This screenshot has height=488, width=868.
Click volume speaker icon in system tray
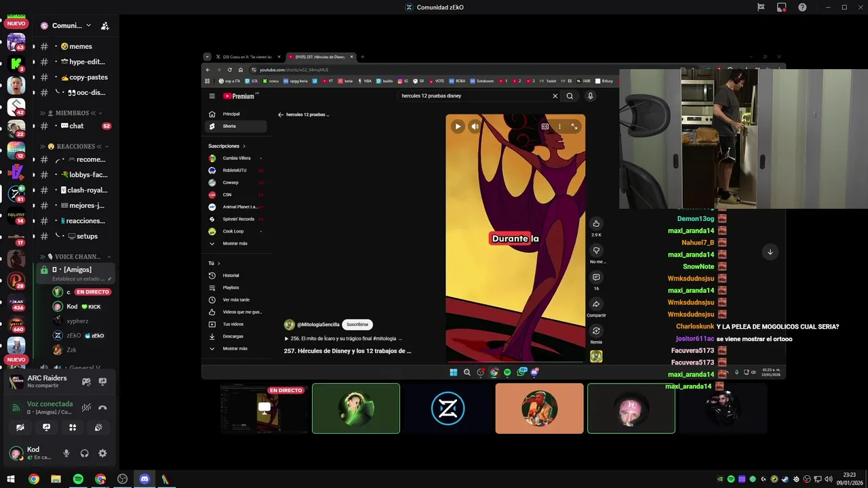pyautogui.click(x=829, y=479)
